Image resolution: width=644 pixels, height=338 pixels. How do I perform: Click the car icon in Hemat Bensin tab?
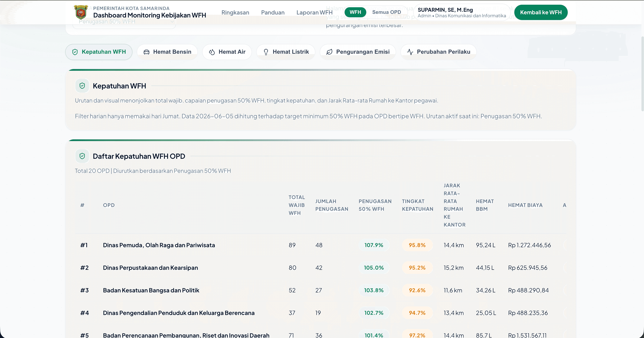pos(147,52)
